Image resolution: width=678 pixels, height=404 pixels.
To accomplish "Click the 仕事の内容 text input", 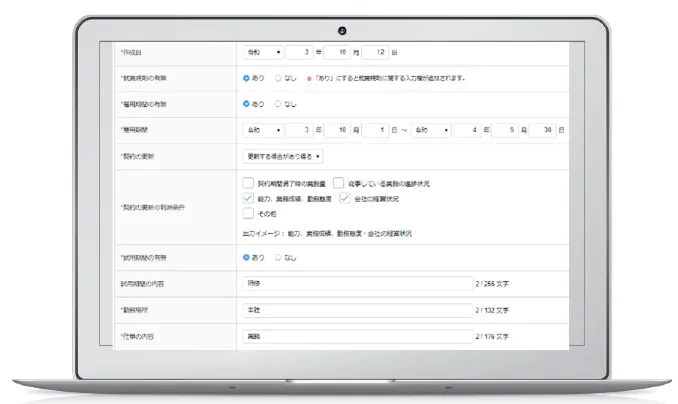I will (x=357, y=336).
